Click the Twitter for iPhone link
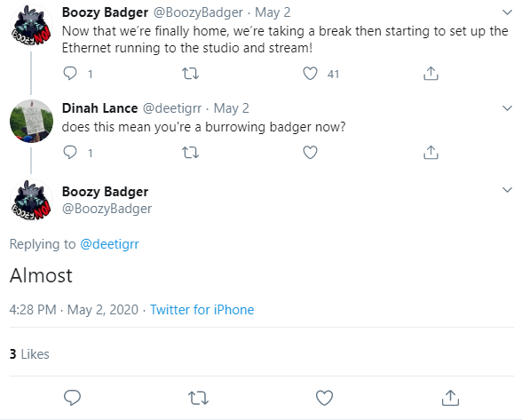The image size is (522, 420). point(202,310)
